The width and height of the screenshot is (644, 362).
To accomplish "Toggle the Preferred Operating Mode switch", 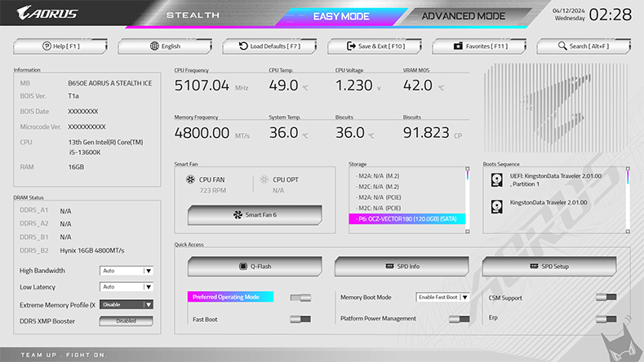I will click(x=300, y=298).
